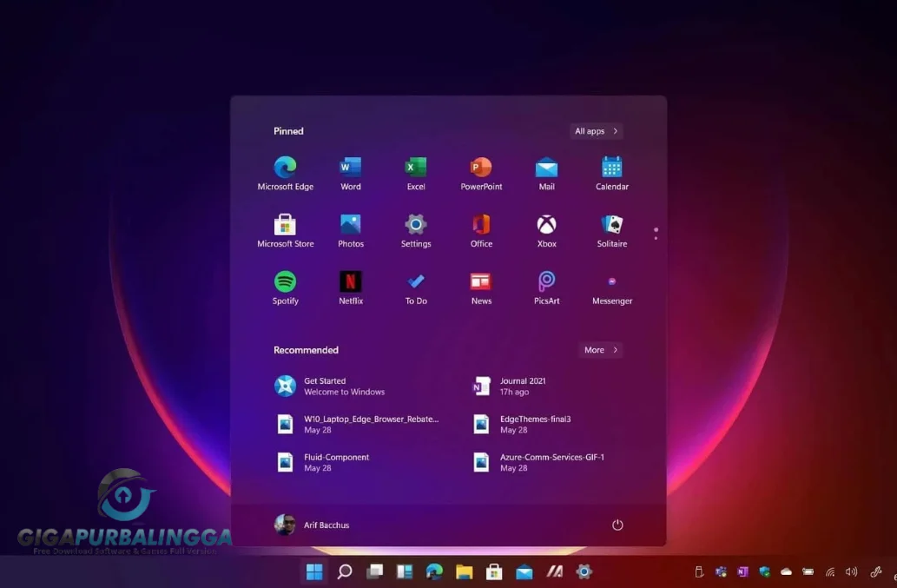Start PowerPoint
This screenshot has width=897, height=588.
tap(480, 171)
